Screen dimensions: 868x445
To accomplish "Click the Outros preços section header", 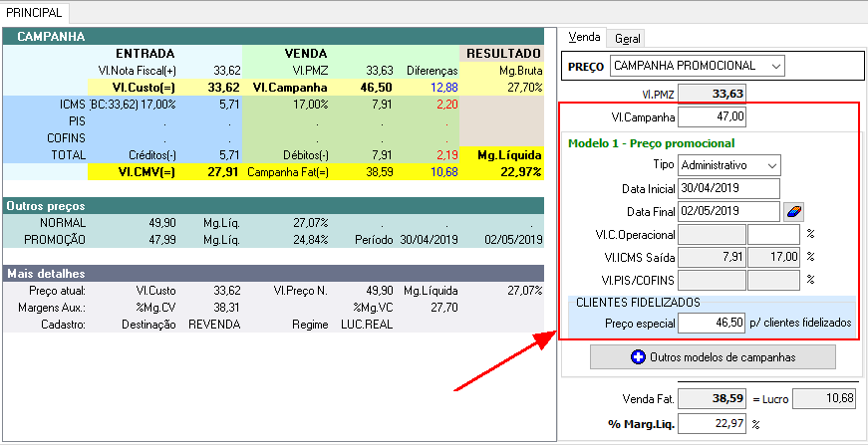I will [273, 206].
